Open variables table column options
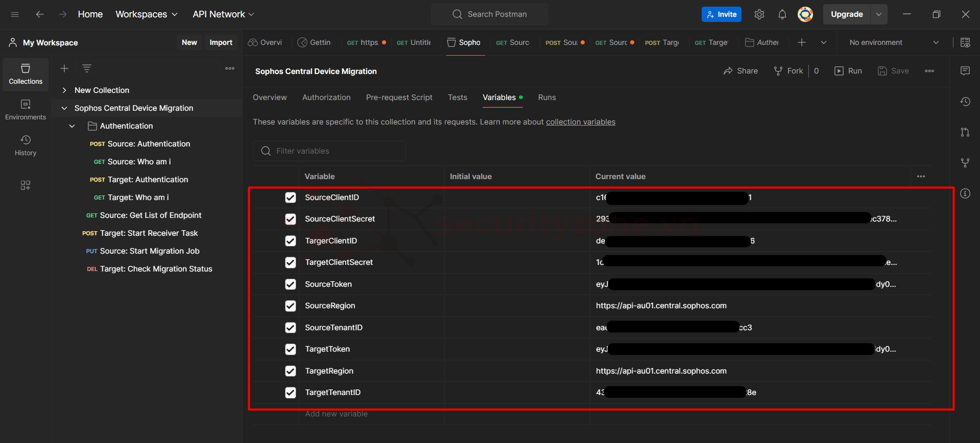The height and width of the screenshot is (443, 980). (x=921, y=177)
